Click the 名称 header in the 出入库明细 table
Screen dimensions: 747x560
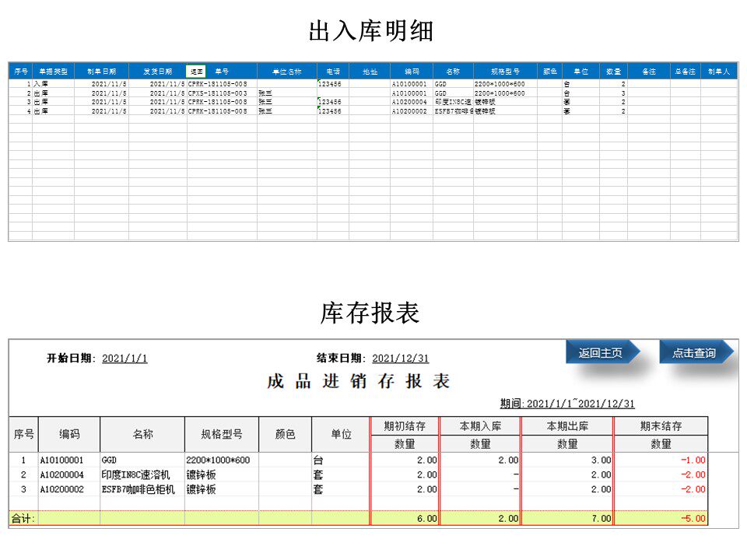click(x=453, y=72)
